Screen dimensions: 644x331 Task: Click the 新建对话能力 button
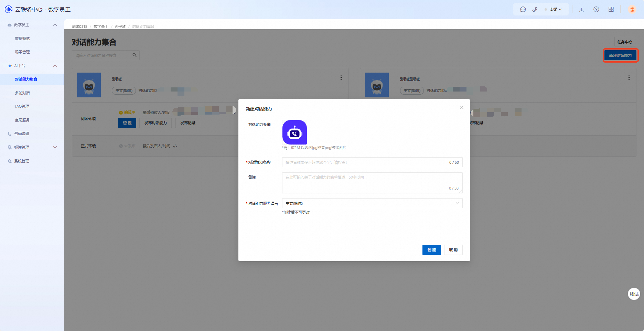pyautogui.click(x=621, y=55)
